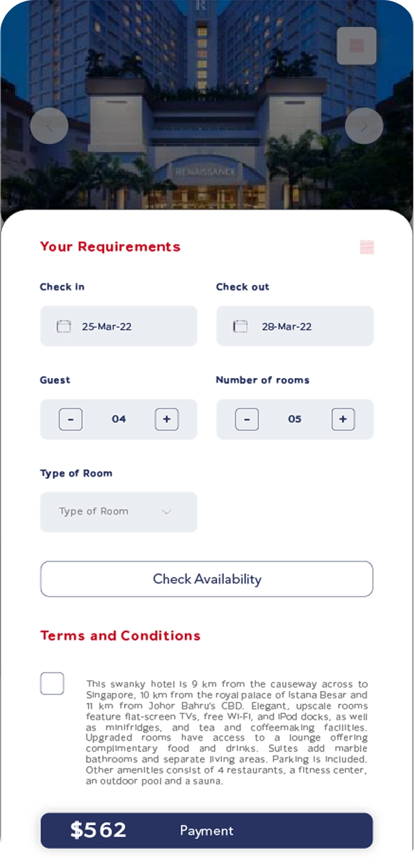This screenshot has height=868, width=417.
Task: Go to the previous hotel photo
Action: (x=49, y=125)
